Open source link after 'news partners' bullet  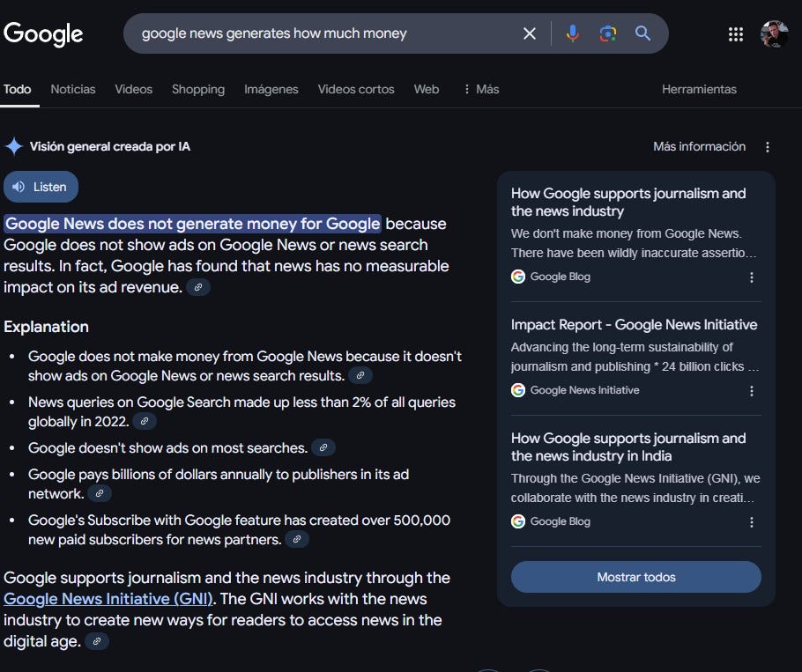click(297, 539)
